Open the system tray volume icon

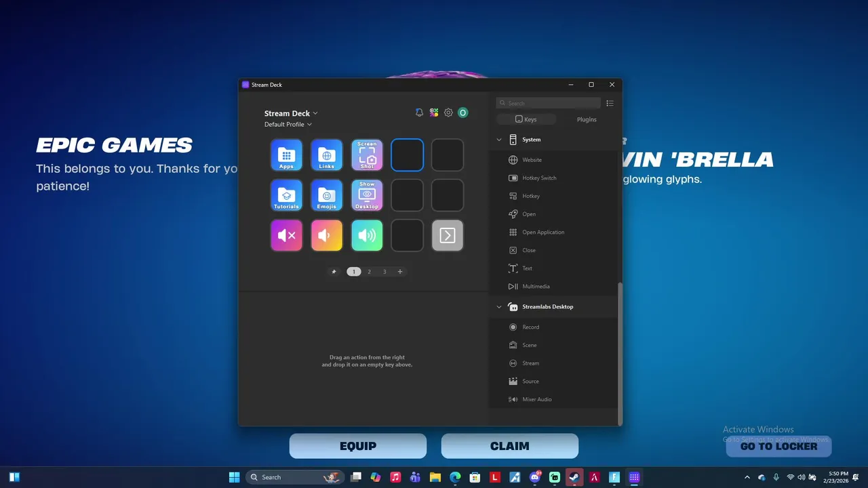[x=802, y=477]
